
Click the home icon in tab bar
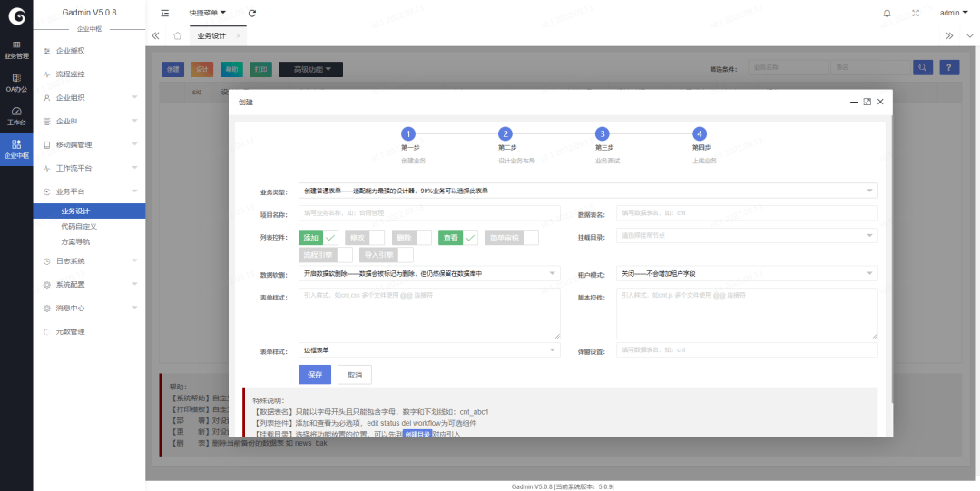178,35
